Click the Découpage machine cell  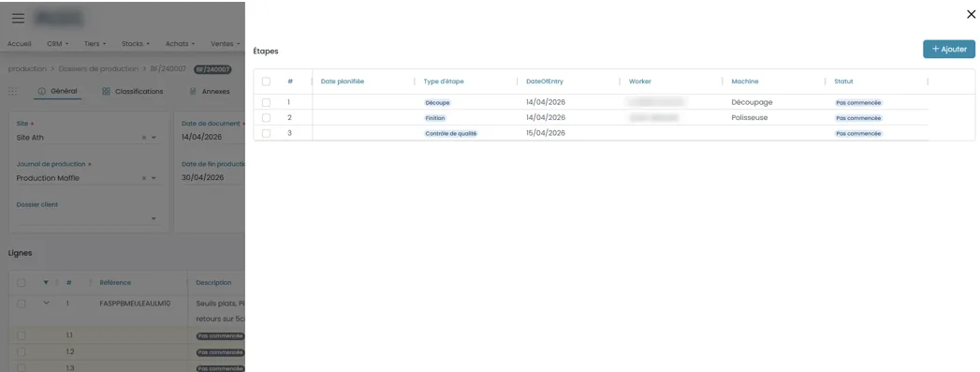(752, 102)
